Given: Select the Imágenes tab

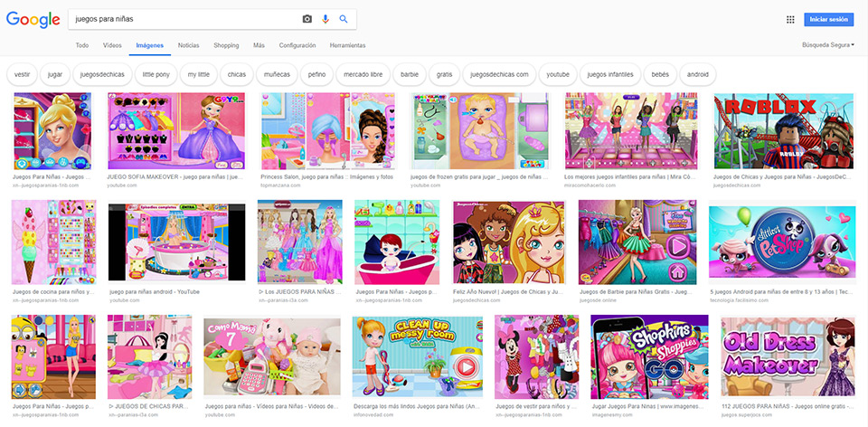Looking at the screenshot, I should 149,45.
